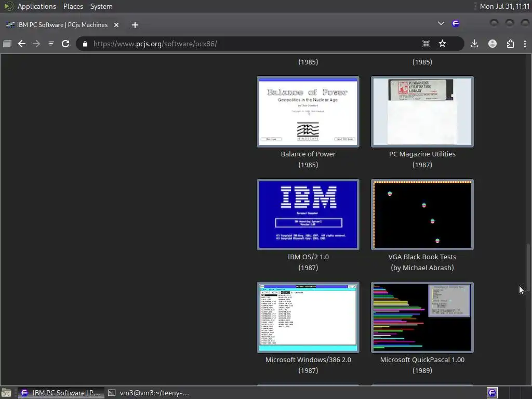This screenshot has width=532, height=399.
Task: Open the sidebar panel icon
Action: tap(7, 44)
